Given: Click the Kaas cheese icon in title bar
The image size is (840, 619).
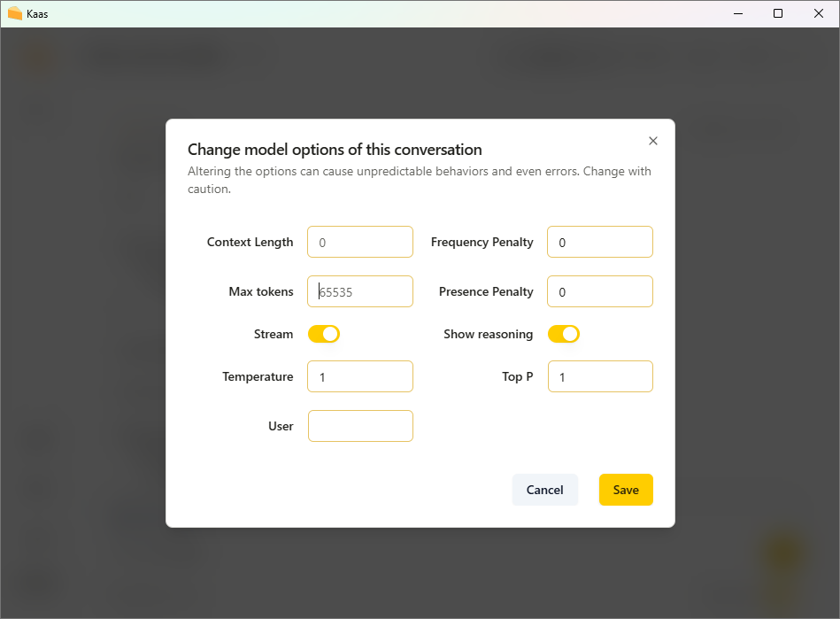Looking at the screenshot, I should (x=14, y=13).
